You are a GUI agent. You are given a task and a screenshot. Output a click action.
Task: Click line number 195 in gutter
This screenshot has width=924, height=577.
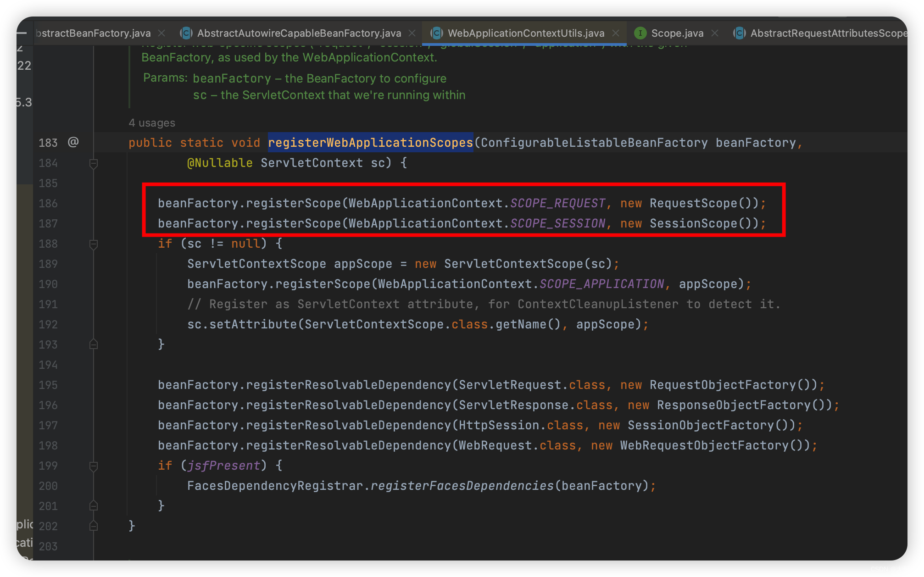(48, 385)
